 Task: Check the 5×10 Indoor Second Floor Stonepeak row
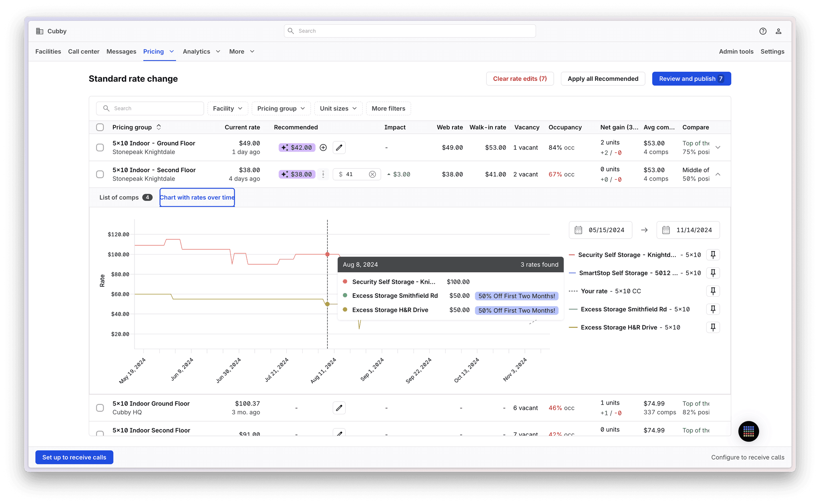click(100, 175)
